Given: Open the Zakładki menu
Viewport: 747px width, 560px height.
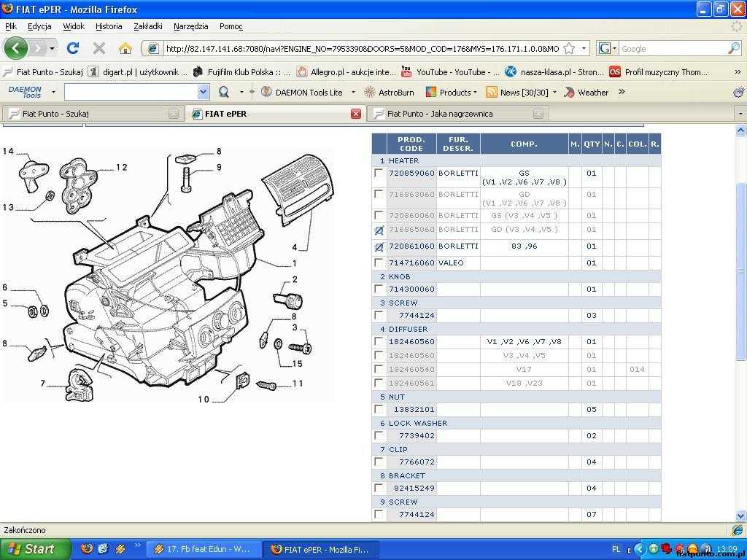Looking at the screenshot, I should 147,26.
